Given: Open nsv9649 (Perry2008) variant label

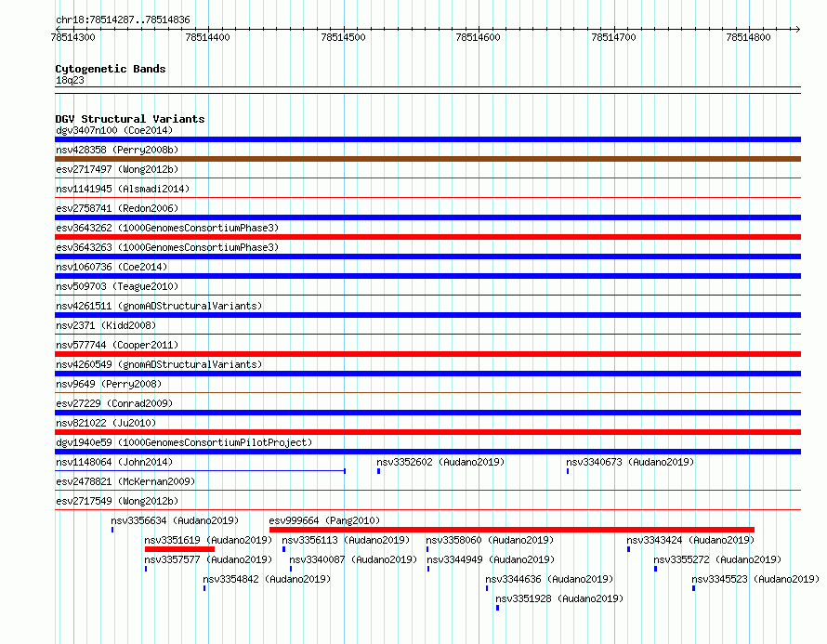Looking at the screenshot, I should (109, 384).
